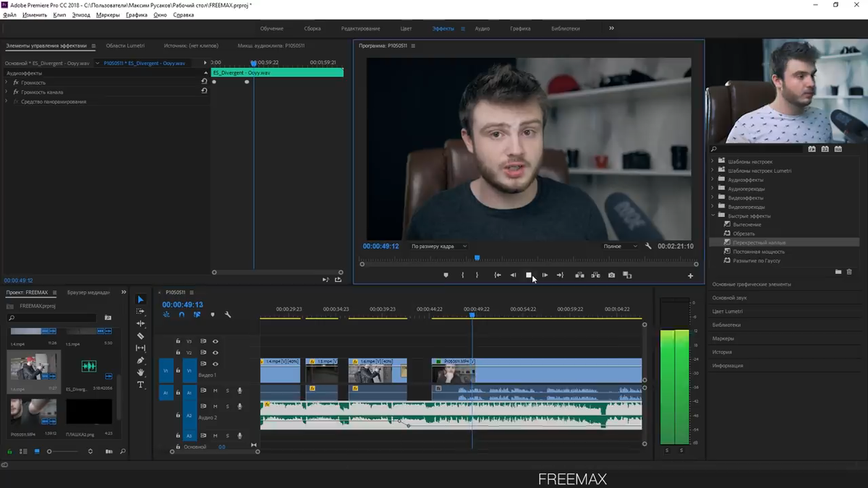868x488 pixels.
Task: Open the 'Клип' menu
Action: click(x=59, y=14)
